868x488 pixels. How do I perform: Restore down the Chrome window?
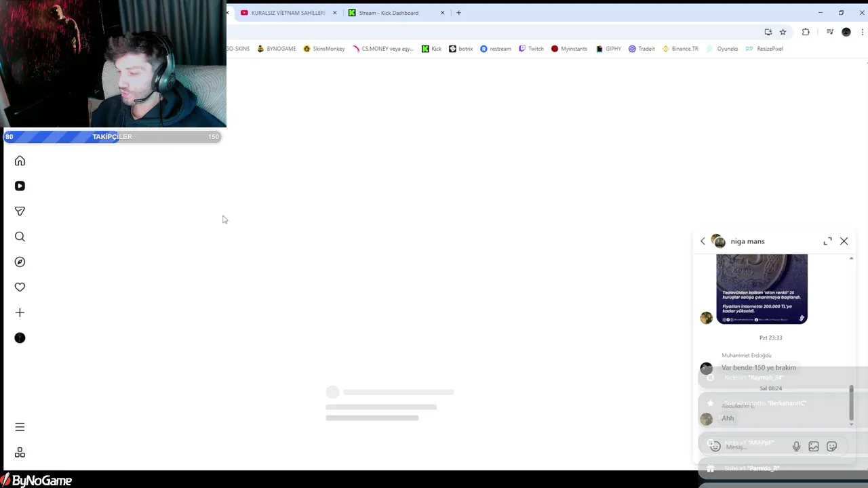click(841, 13)
